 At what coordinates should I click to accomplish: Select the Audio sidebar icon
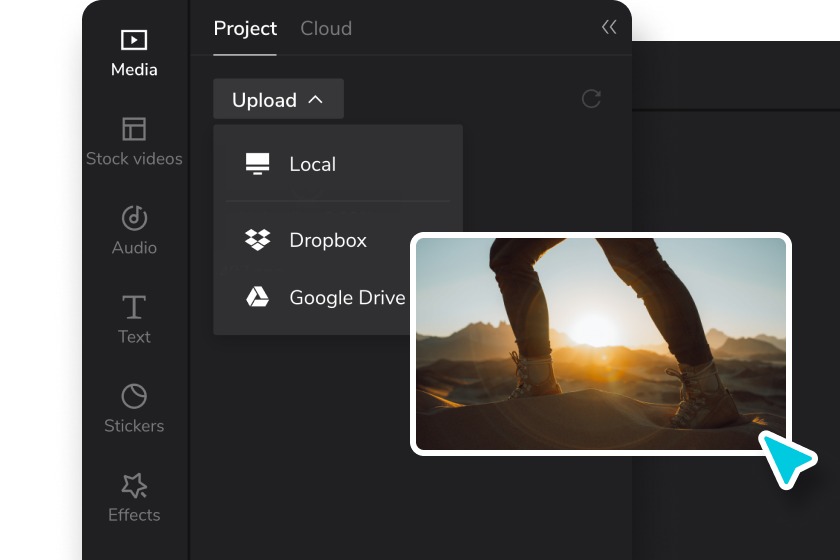[x=134, y=218]
